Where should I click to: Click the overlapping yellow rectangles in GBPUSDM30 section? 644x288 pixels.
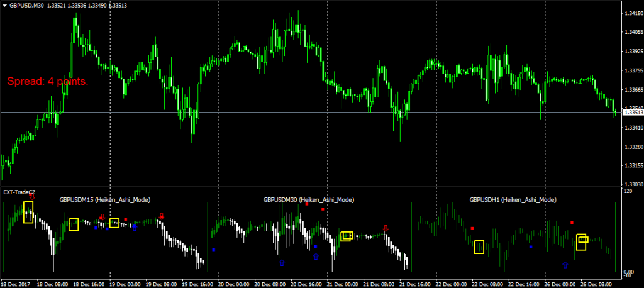coord(346,236)
